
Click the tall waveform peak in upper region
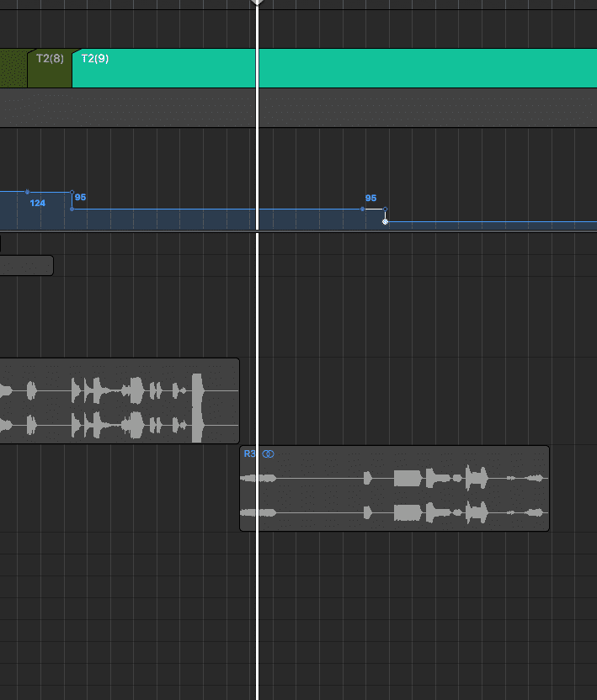pyautogui.click(x=198, y=407)
